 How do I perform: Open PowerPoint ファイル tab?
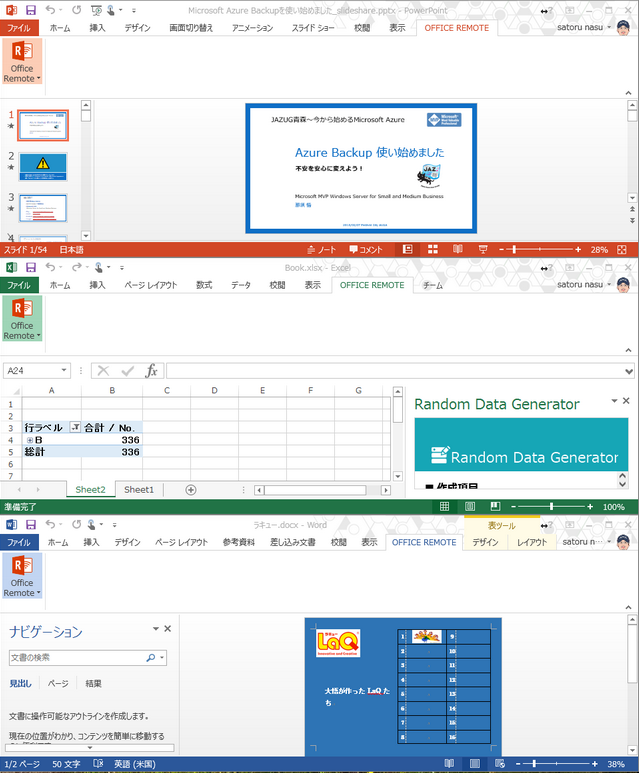pyautogui.click(x=19, y=28)
